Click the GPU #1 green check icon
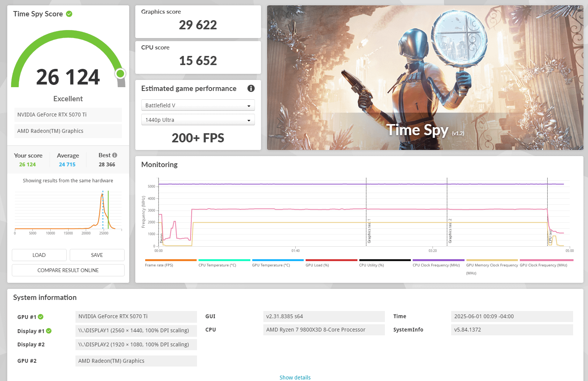This screenshot has height=381, width=588. [41, 317]
